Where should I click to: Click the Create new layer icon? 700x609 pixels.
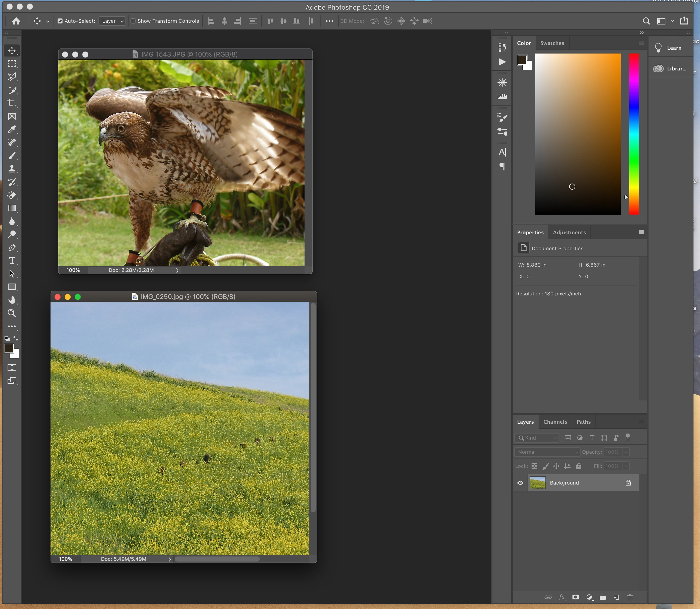(616, 597)
